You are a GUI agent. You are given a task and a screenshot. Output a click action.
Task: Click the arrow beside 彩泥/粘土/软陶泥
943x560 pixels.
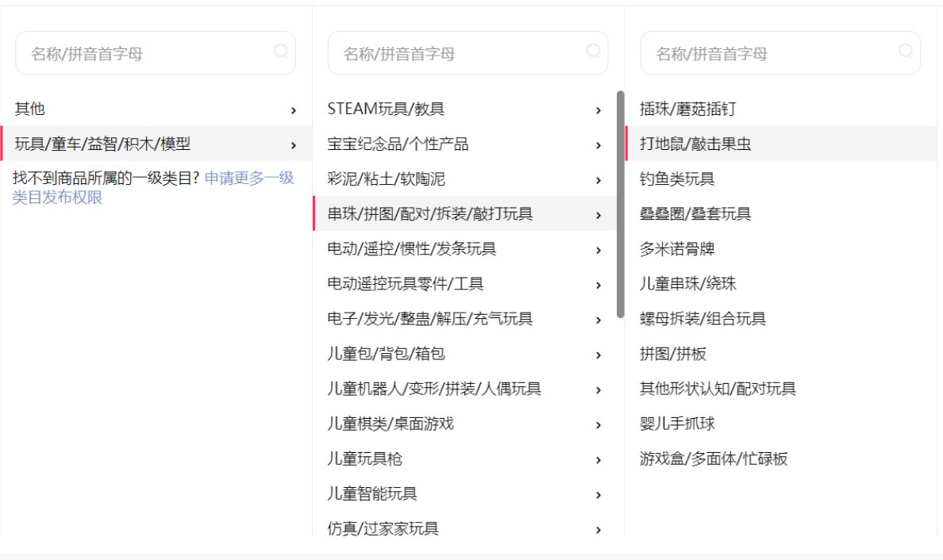point(599,180)
